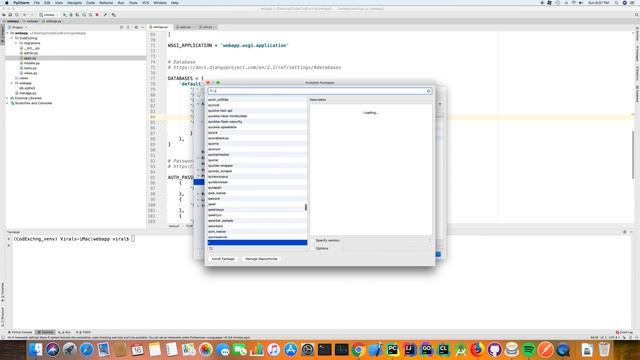Open the VCS menu
Screen dimensions: 640x360
pos(145,3)
